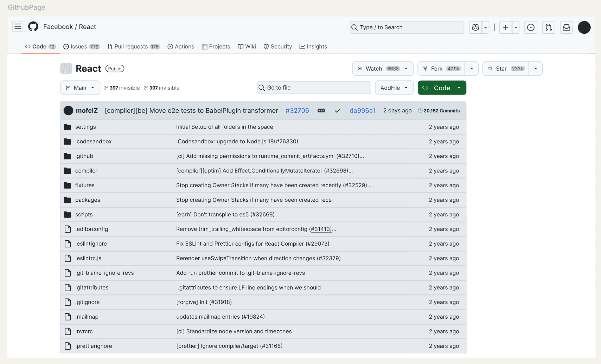Open the .gitattributes file
601x364 pixels.
(x=92, y=287)
